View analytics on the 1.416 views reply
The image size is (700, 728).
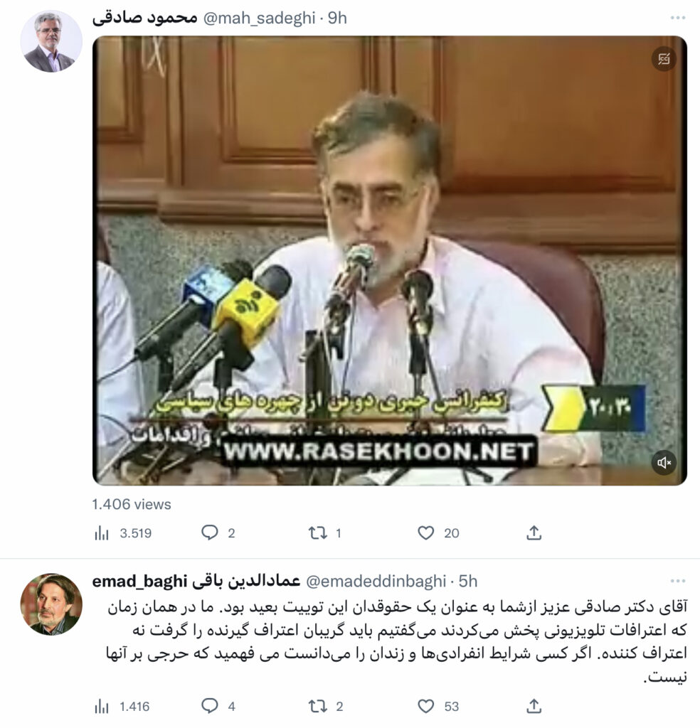click(122, 707)
